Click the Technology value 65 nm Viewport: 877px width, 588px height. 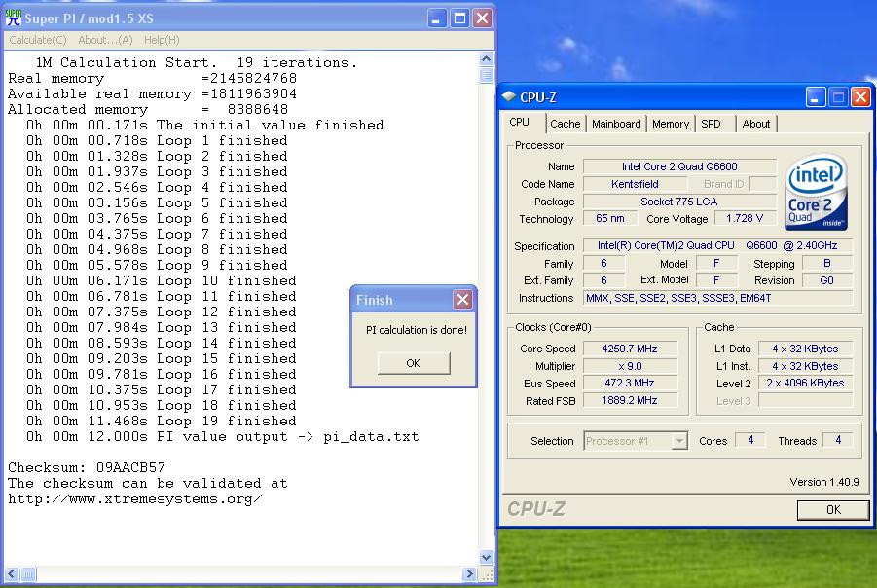click(x=609, y=219)
